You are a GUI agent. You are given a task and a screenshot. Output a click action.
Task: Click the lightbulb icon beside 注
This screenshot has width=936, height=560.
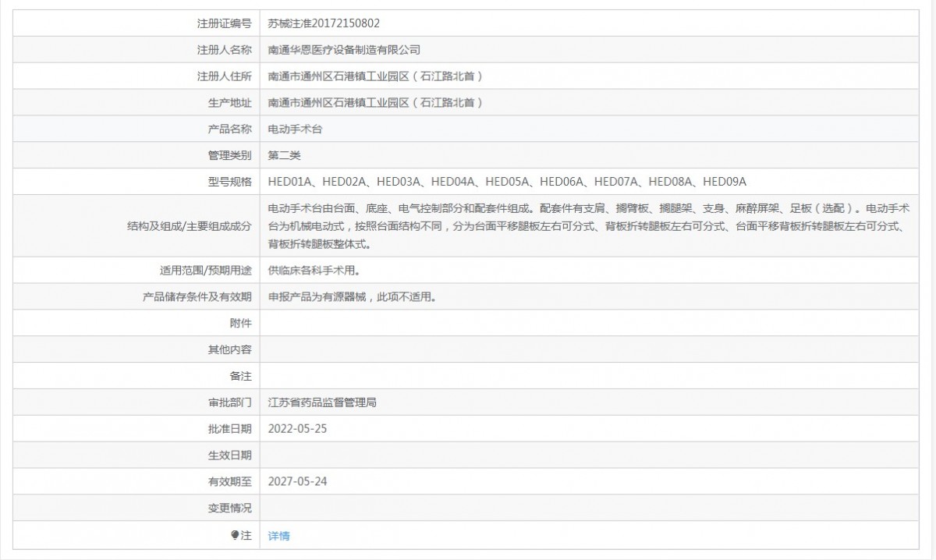[235, 535]
